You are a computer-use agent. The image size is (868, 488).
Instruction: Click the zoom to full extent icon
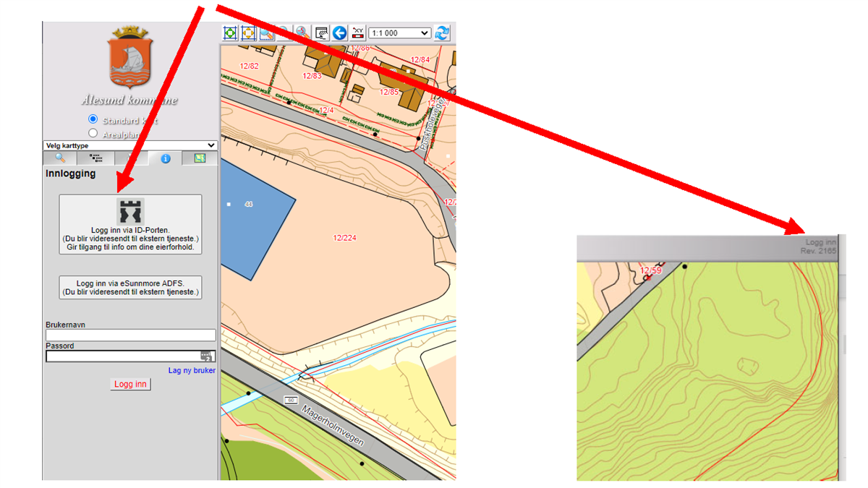[230, 33]
